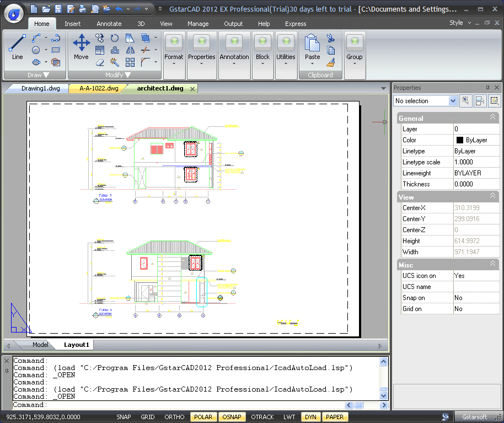The height and width of the screenshot is (423, 504).
Task: Switch to the Annotate ribbon tab
Action: (109, 24)
